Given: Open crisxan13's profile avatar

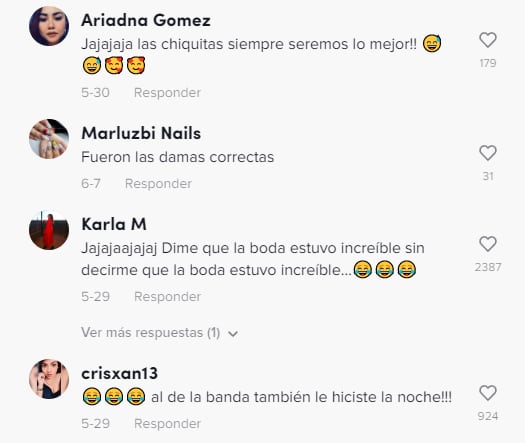Looking at the screenshot, I should (49, 379).
